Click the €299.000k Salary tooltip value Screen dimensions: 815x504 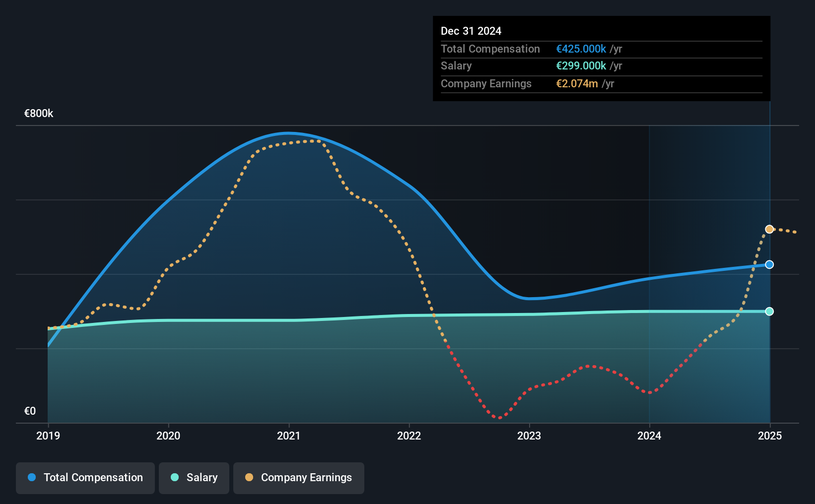581,65
